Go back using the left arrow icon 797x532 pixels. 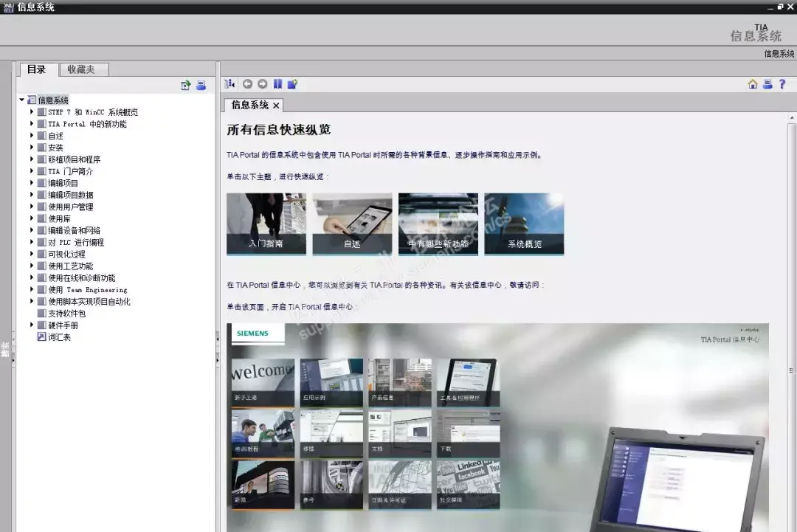point(247,84)
